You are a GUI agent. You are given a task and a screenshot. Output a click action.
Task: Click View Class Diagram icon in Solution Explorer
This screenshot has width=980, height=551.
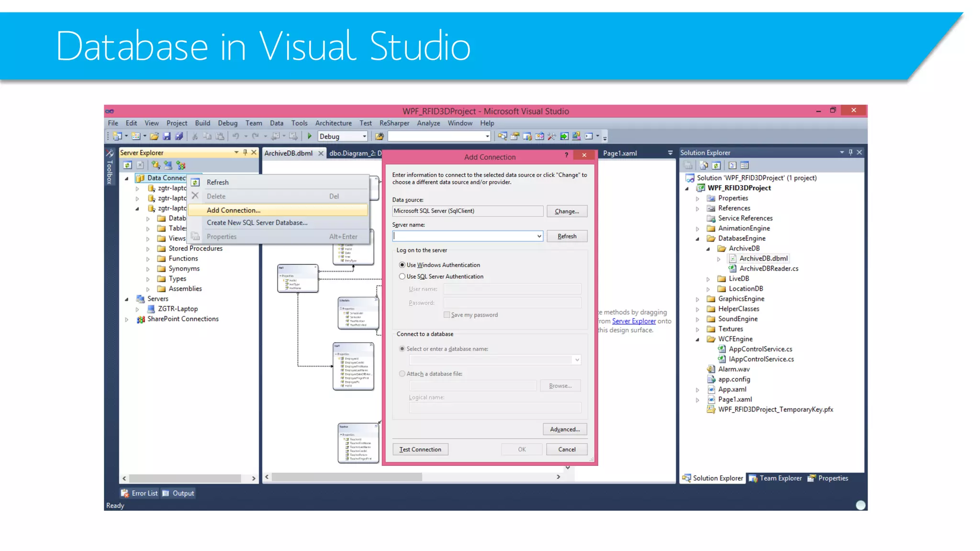[745, 165]
